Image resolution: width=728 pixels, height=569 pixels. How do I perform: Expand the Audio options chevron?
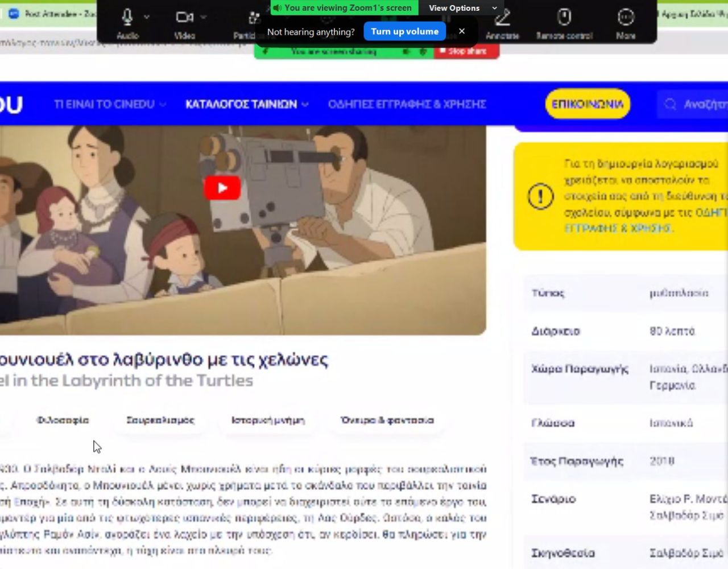pyautogui.click(x=147, y=17)
